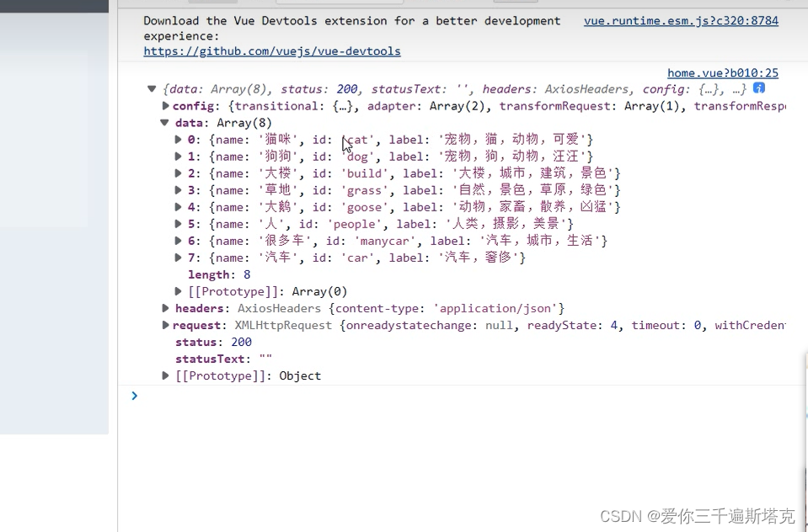Click the blue info icon after config
The image size is (808, 532).
point(758,88)
